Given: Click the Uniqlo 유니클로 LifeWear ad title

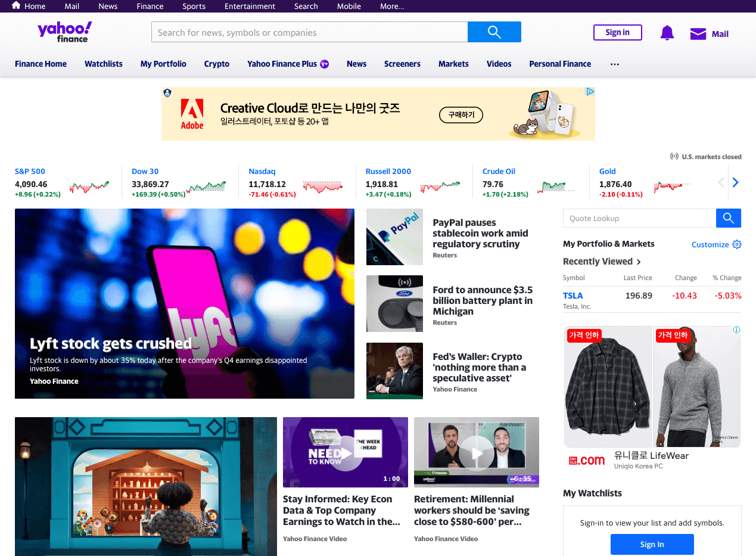Looking at the screenshot, I should pos(651,455).
